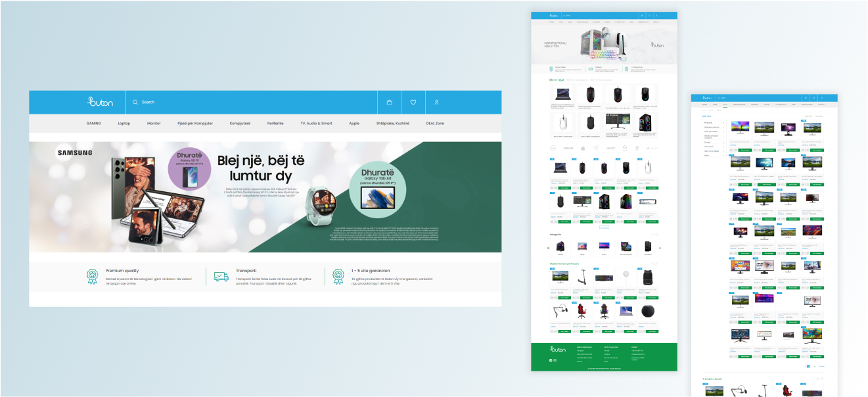This screenshot has height=397, width=868.
Task: Click the Monitor page title in listing page
Action: point(706,116)
